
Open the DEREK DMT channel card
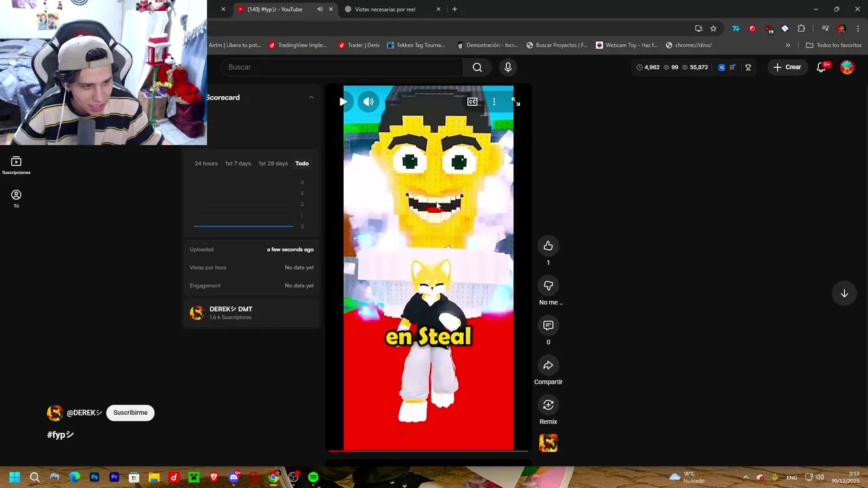pos(251,312)
